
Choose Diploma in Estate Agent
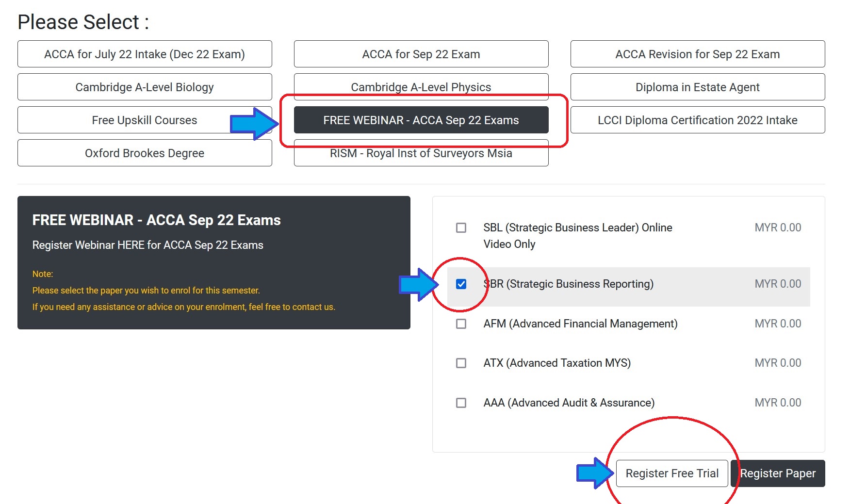[x=698, y=87]
